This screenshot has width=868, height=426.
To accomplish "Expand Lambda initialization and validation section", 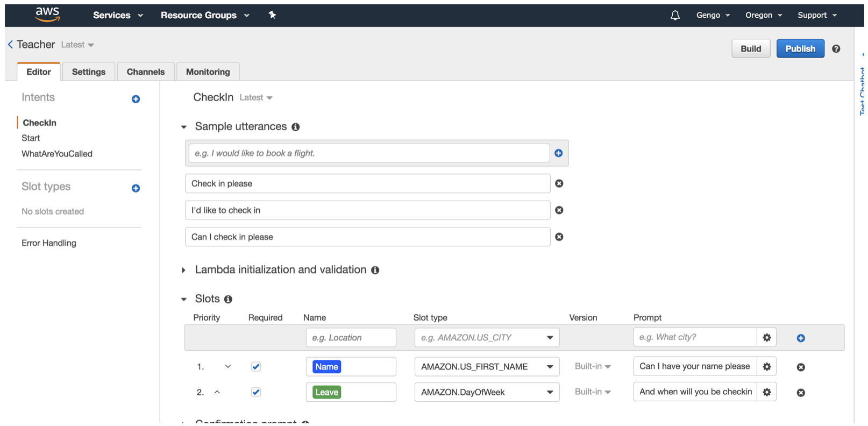I will click(184, 270).
